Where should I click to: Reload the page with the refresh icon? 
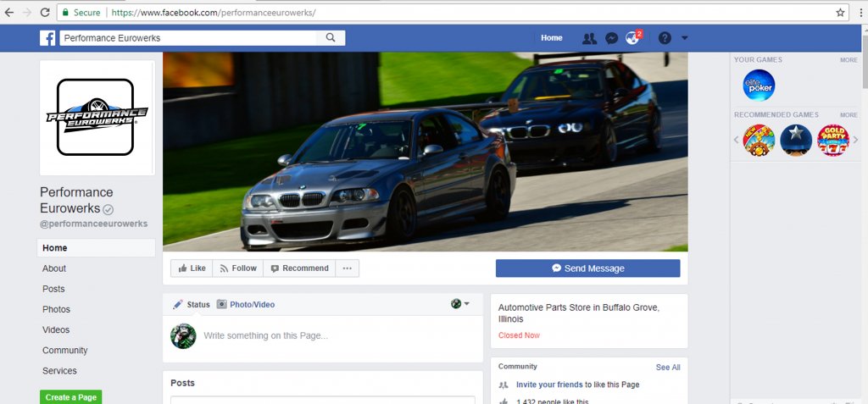point(45,12)
